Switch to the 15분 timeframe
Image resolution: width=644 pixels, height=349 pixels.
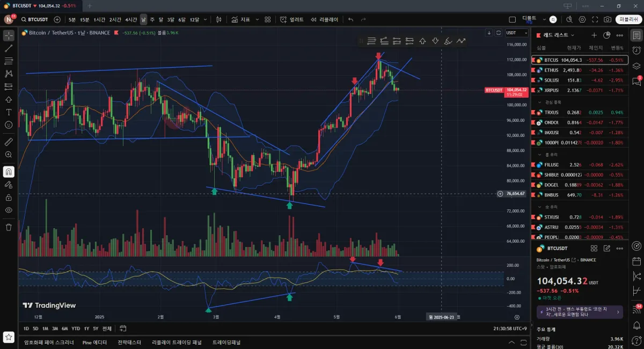(x=85, y=19)
